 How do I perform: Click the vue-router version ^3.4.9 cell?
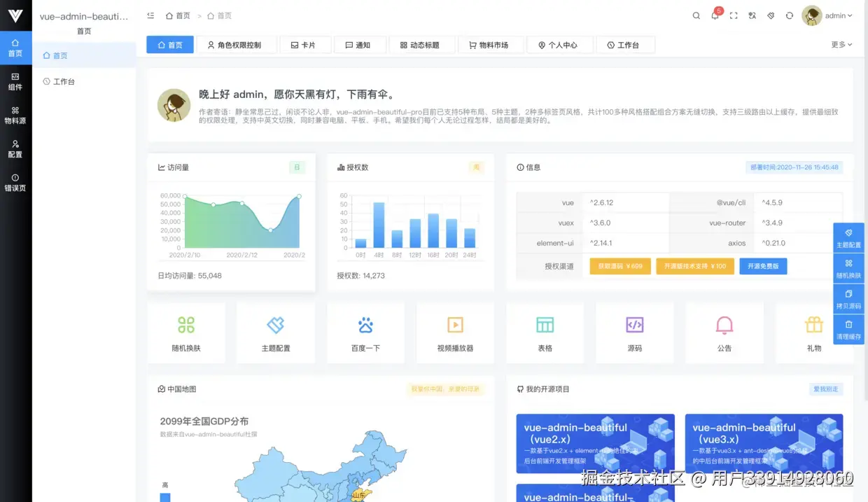(798, 223)
